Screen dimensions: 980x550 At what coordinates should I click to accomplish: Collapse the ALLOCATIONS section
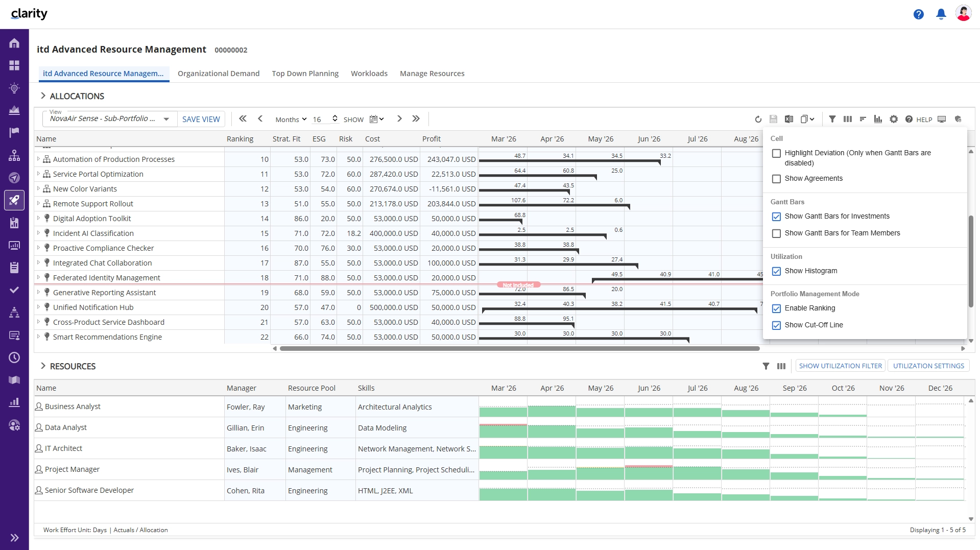click(43, 95)
